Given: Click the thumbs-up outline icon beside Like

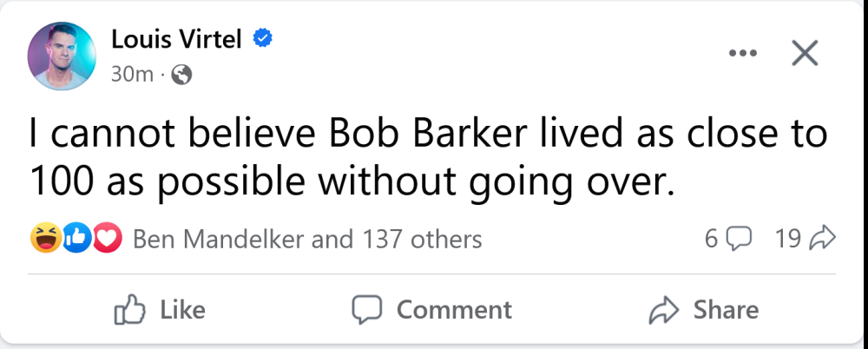Looking at the screenshot, I should [129, 310].
